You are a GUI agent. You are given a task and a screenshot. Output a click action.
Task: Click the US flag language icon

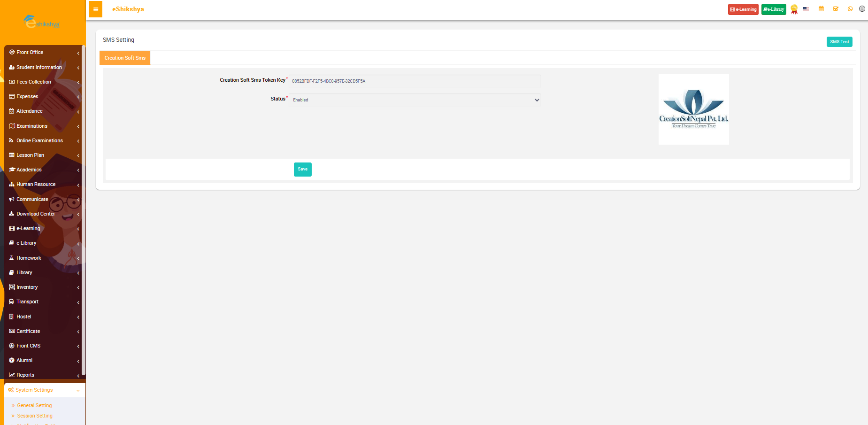(x=806, y=9)
